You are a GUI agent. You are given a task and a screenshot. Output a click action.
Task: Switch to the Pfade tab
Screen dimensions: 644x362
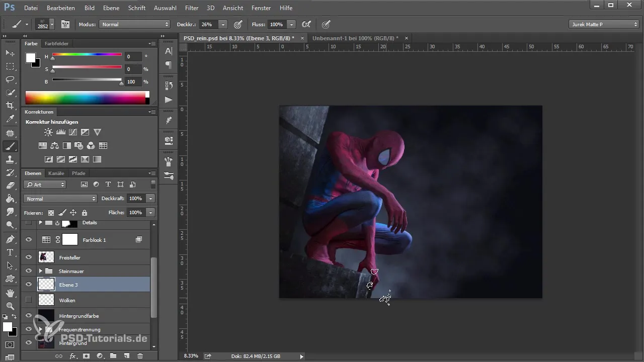point(78,173)
